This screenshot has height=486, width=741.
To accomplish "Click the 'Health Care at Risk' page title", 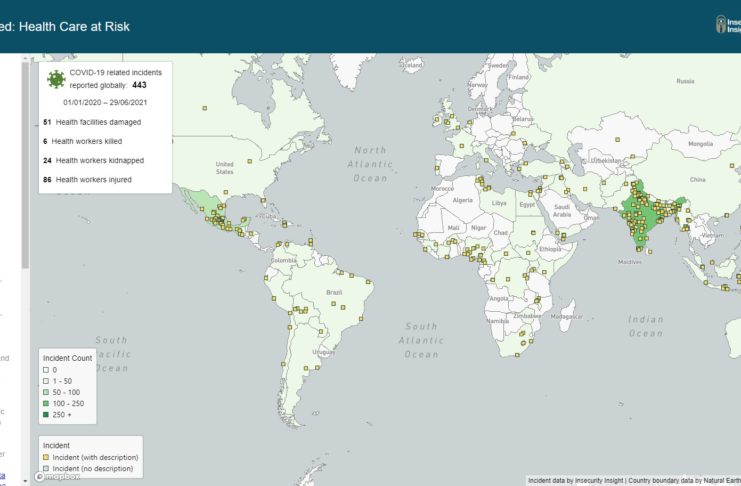I will click(x=66, y=26).
